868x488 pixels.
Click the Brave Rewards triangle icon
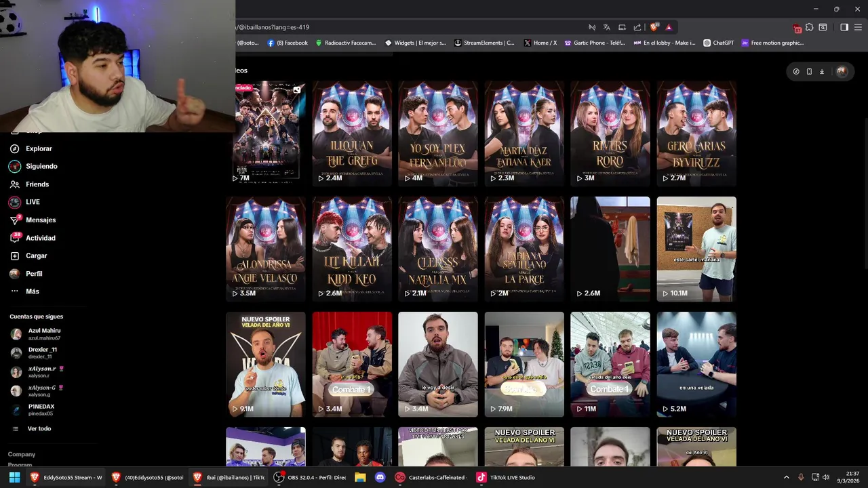(x=669, y=27)
